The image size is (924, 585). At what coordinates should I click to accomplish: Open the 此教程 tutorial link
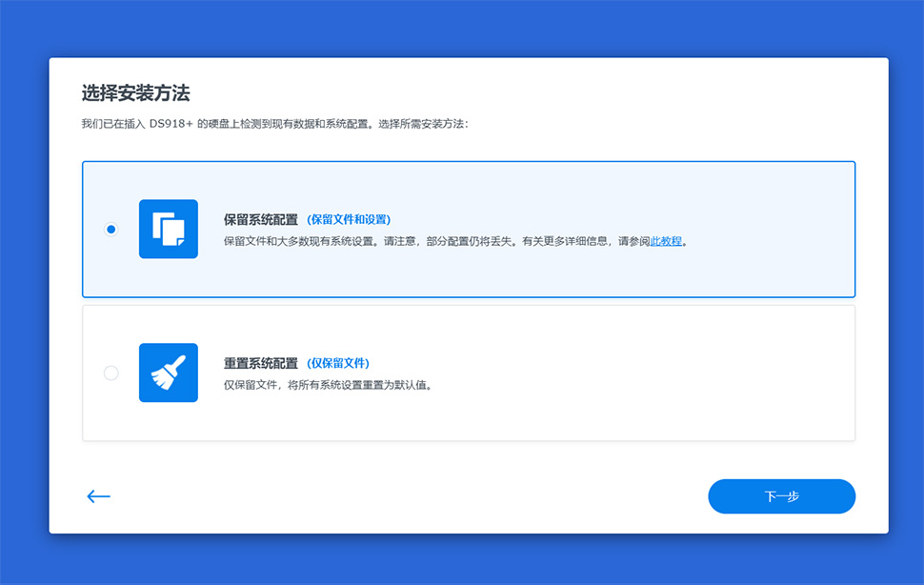point(666,242)
